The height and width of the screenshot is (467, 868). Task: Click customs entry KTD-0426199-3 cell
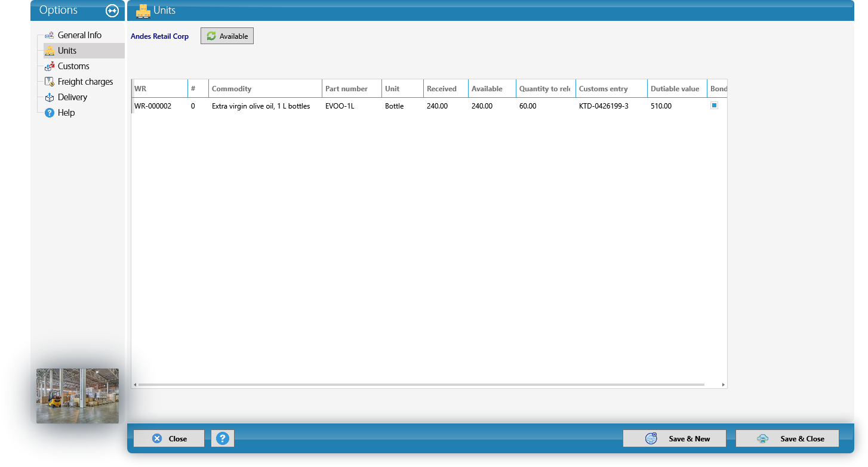click(x=611, y=106)
